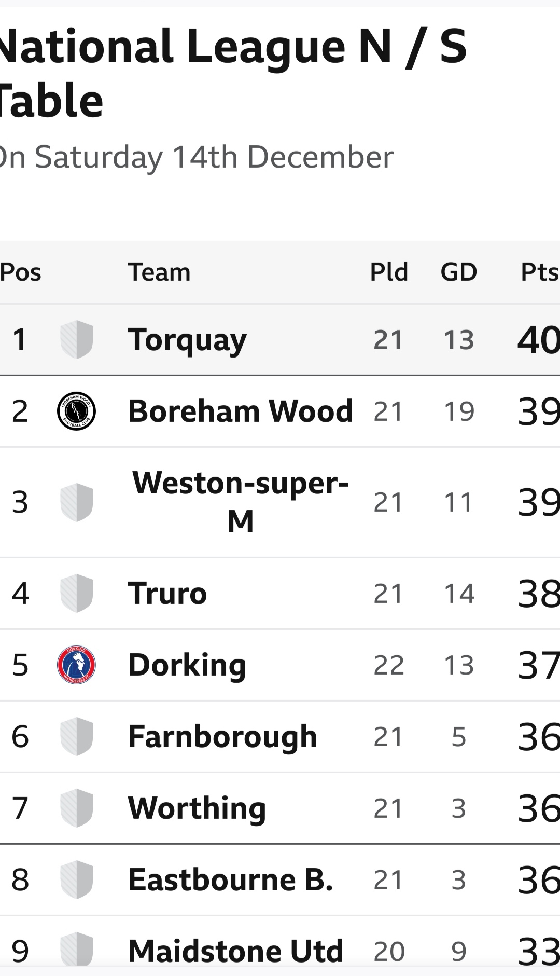The image size is (560, 976).
Task: Select the Truro team name
Action: point(167,593)
